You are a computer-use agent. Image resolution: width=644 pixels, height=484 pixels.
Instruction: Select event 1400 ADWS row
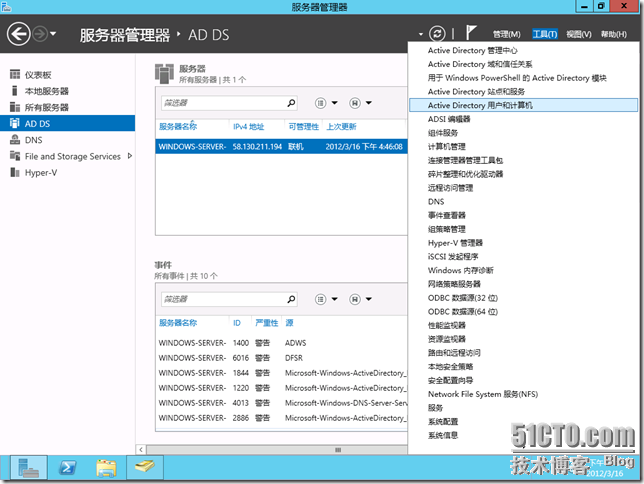coord(281,343)
